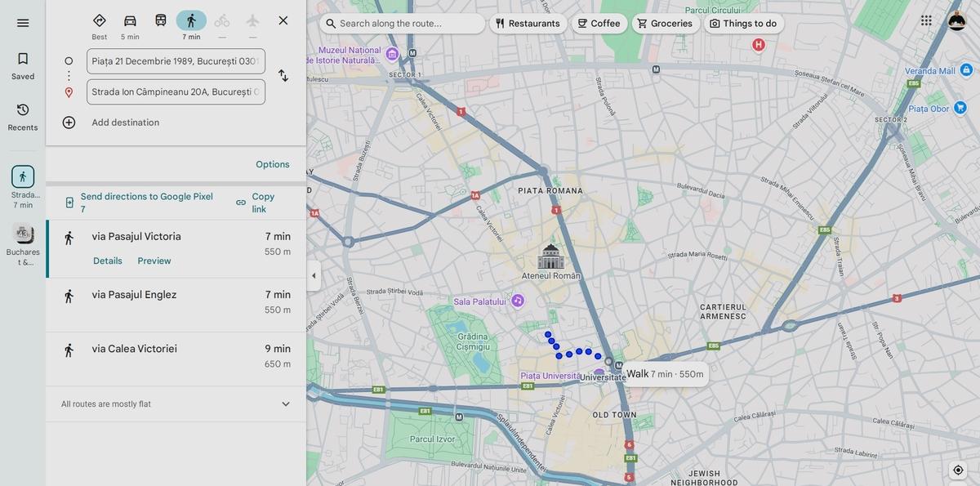
Task: Choose the Best travel mode option
Action: tap(99, 21)
